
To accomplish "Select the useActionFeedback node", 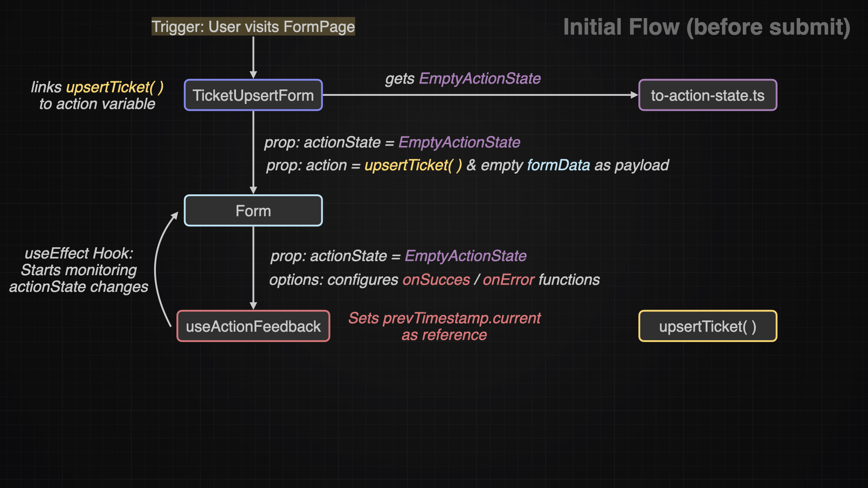I will tap(253, 326).
